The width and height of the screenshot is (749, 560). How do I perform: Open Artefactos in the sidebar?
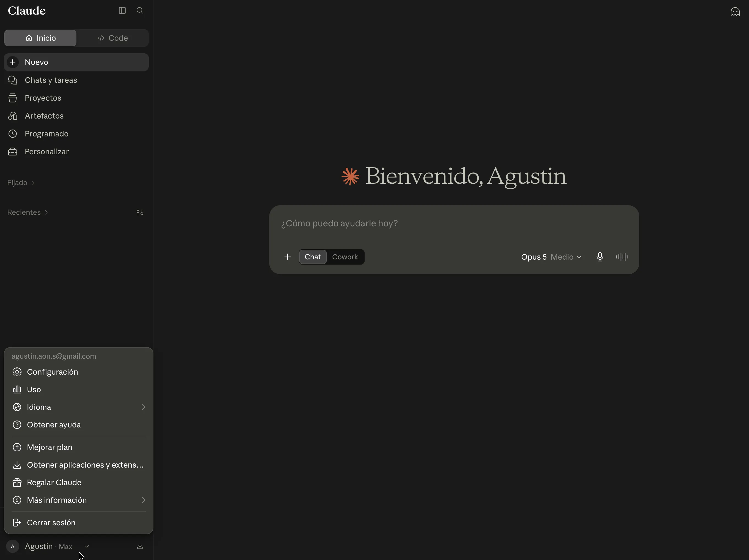pos(76,116)
